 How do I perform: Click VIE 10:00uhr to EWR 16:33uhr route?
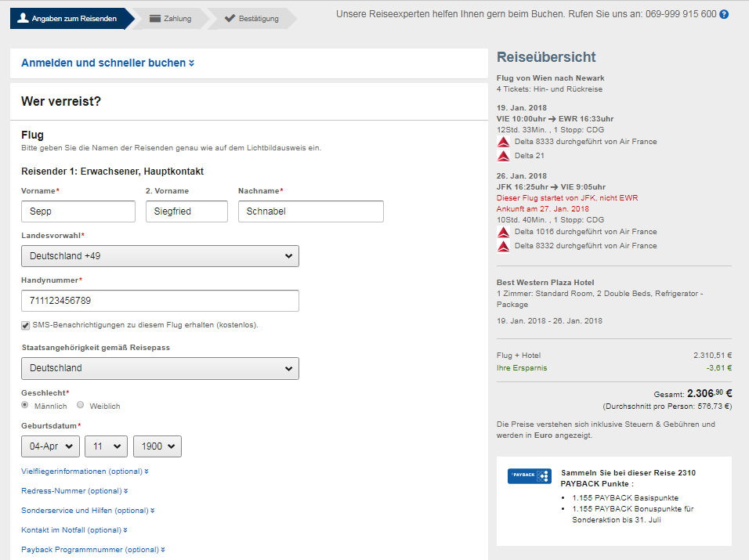555,119
